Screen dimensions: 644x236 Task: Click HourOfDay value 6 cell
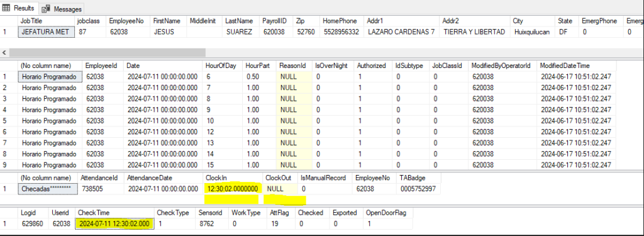click(x=223, y=77)
